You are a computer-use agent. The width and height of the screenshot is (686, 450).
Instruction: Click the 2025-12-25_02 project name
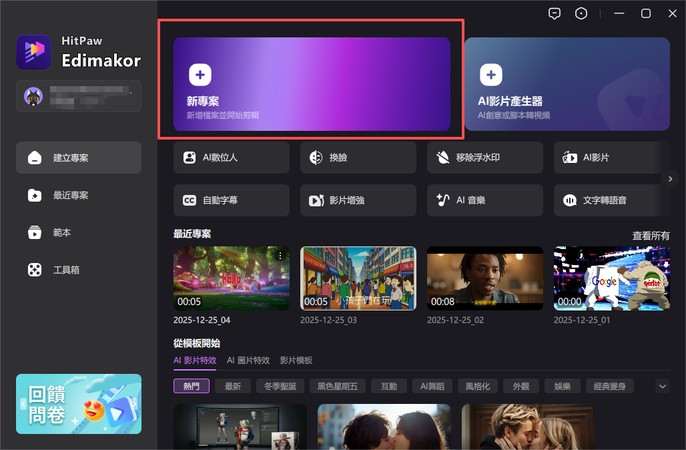pyautogui.click(x=455, y=320)
